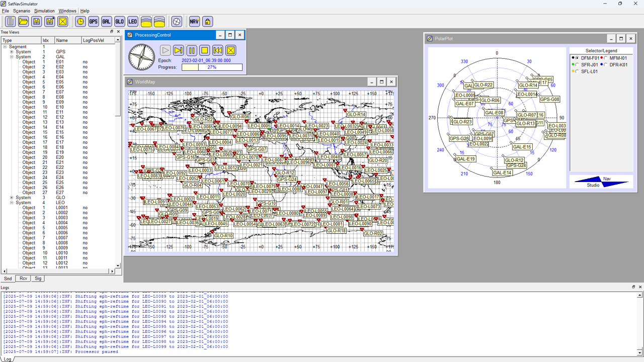This screenshot has height=362, width=644.
Task: Open the Simulation menu
Action: 44,11
